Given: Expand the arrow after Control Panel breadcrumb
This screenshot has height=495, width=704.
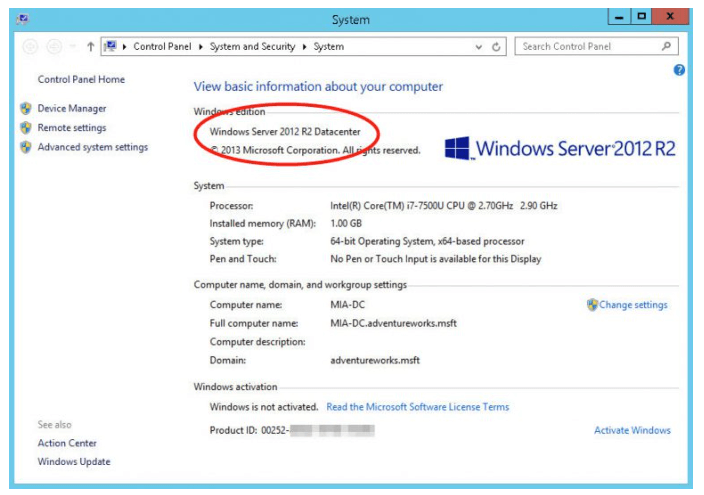Looking at the screenshot, I should coord(201,46).
